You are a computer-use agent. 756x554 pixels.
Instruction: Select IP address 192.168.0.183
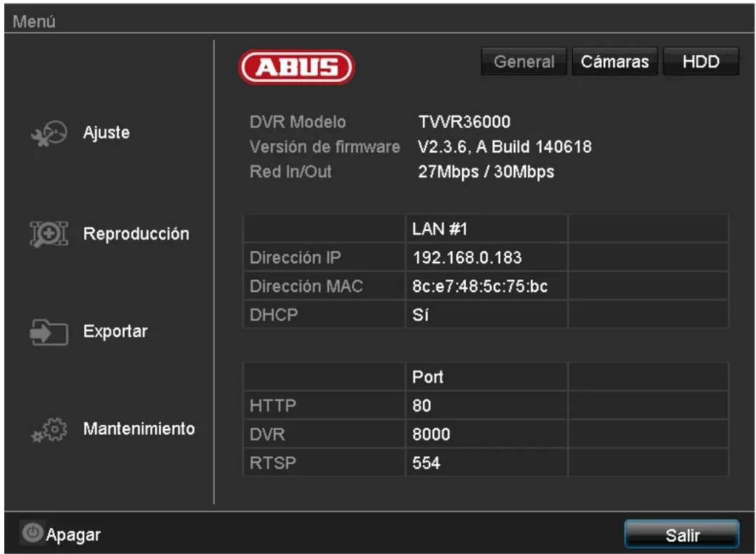[467, 257]
